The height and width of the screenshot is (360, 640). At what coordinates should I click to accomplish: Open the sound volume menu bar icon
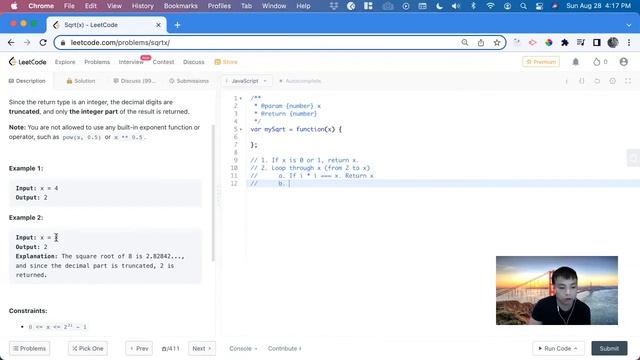pyautogui.click(x=456, y=6)
